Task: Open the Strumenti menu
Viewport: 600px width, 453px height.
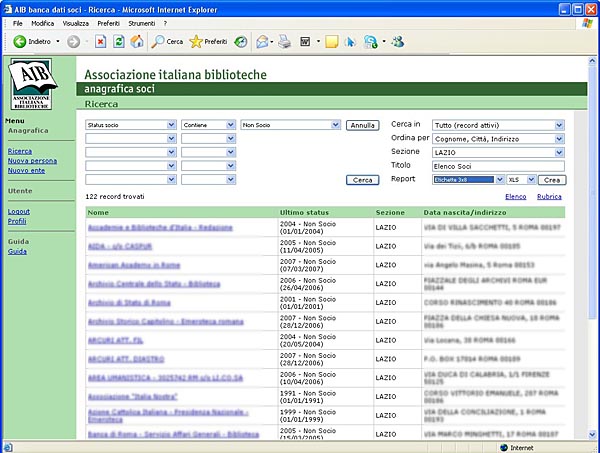Action: pyautogui.click(x=142, y=23)
